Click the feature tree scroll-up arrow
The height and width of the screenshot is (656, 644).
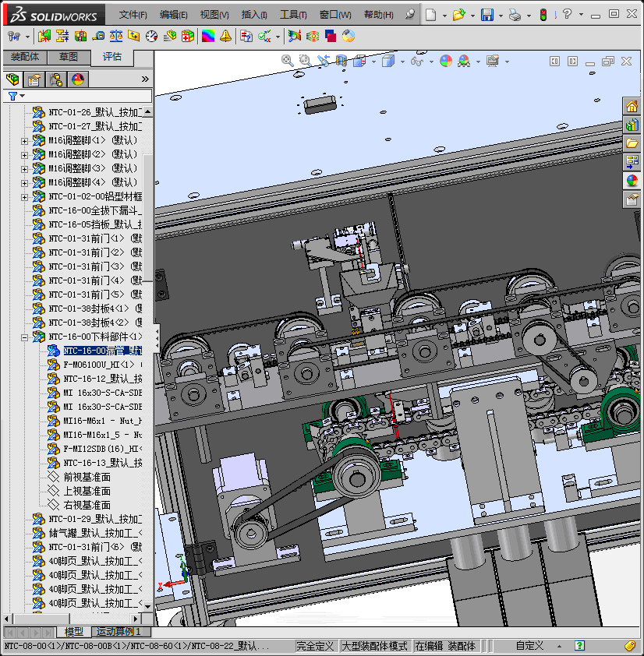147,112
